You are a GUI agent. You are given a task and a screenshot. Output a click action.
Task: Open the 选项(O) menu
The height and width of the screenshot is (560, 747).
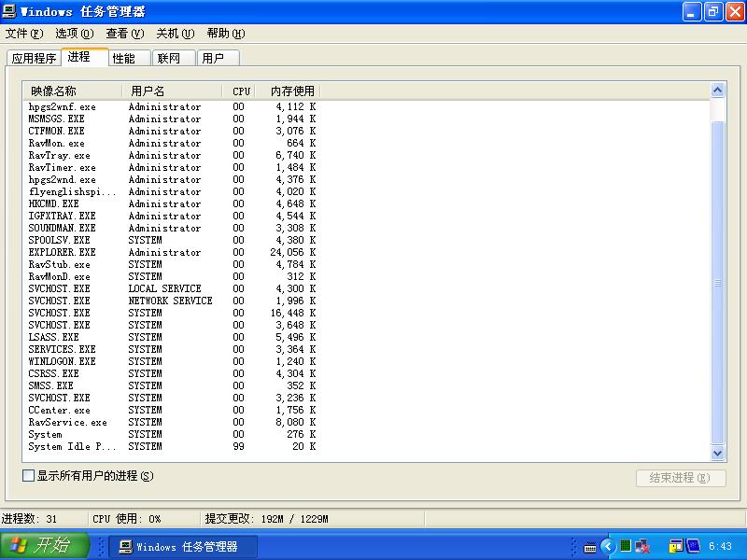[x=75, y=34]
